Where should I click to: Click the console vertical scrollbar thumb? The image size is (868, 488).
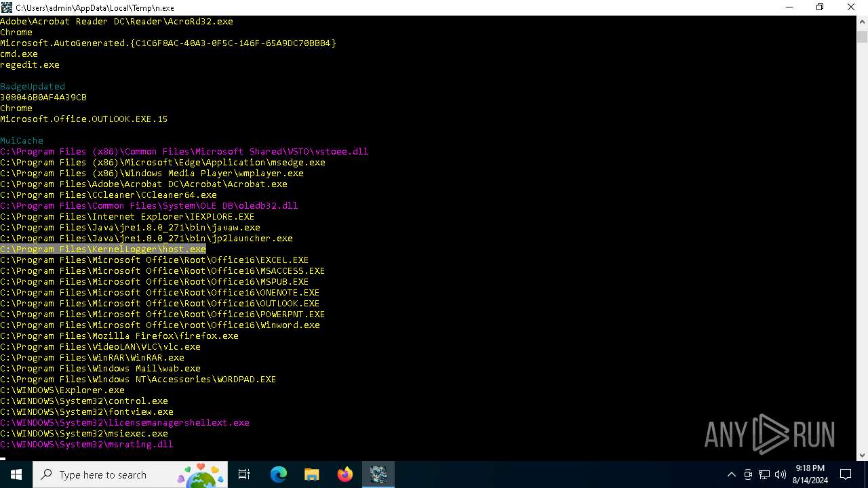pos(862,37)
